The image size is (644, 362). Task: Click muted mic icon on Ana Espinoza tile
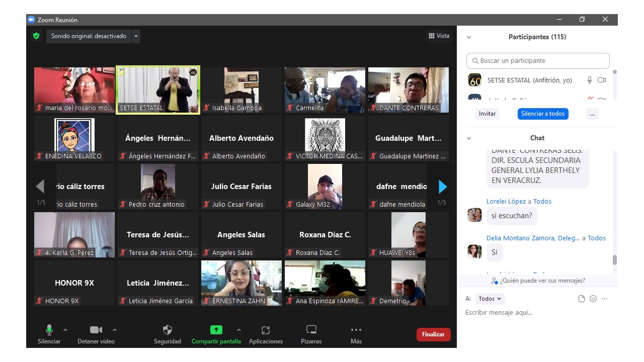point(290,301)
